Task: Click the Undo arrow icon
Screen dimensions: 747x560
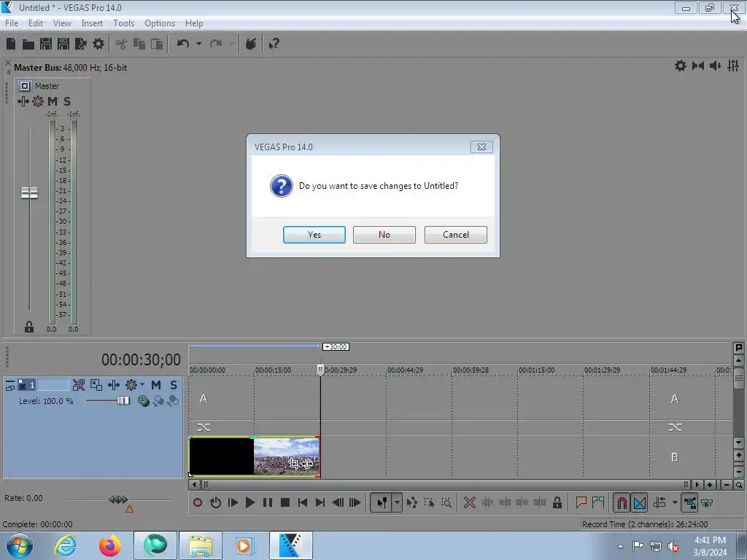Action: (x=183, y=44)
